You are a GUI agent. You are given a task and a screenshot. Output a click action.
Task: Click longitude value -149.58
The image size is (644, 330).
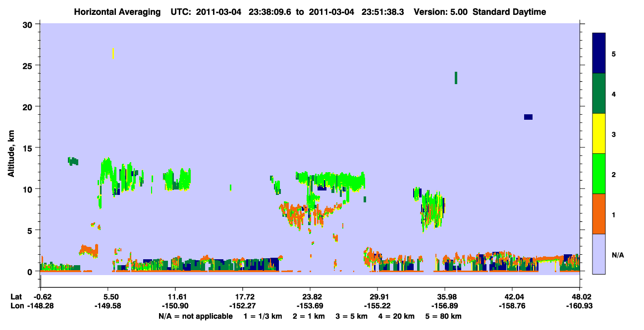pos(108,306)
